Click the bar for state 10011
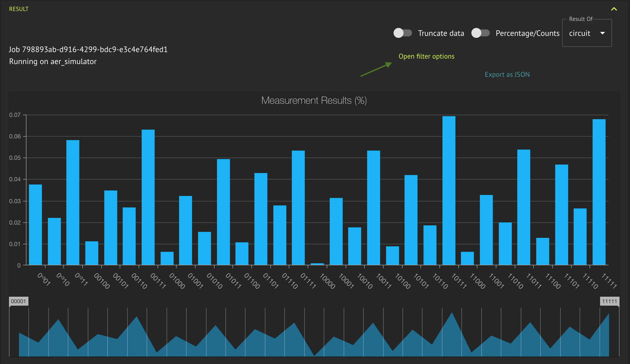Screen dimensions: 630x364 pos(374,207)
